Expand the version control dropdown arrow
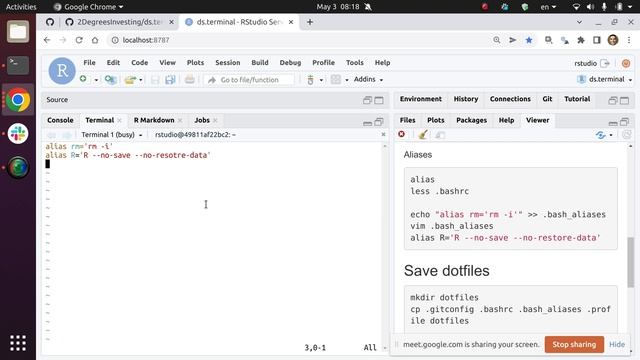Viewport: 640px width, 360px height. tap(321, 80)
